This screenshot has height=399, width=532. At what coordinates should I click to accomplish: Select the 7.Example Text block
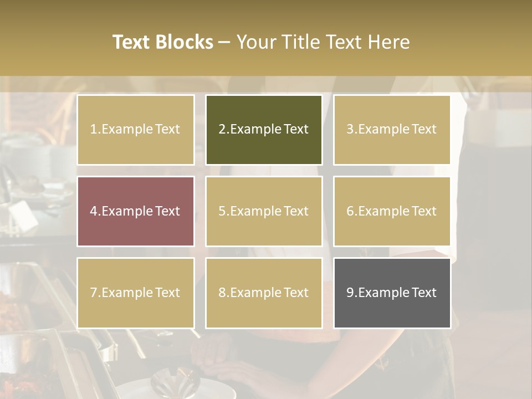(135, 293)
